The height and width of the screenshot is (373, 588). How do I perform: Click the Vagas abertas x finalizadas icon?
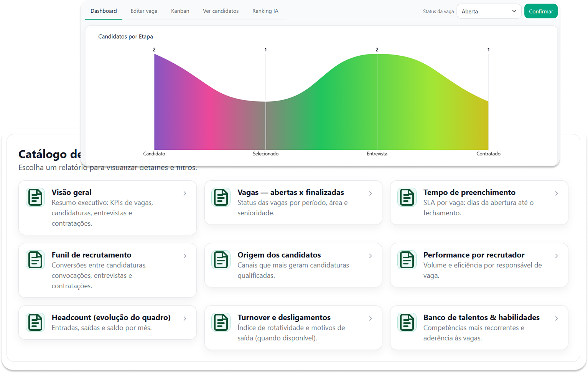point(221,197)
